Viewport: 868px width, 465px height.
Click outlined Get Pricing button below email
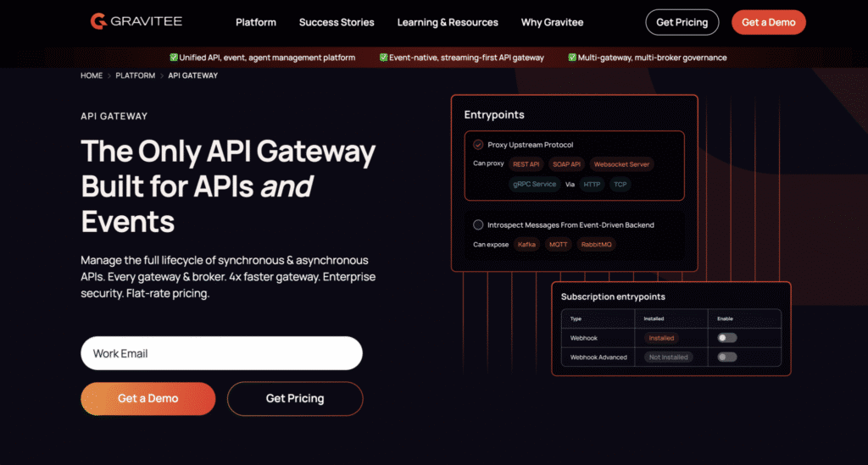pos(295,399)
